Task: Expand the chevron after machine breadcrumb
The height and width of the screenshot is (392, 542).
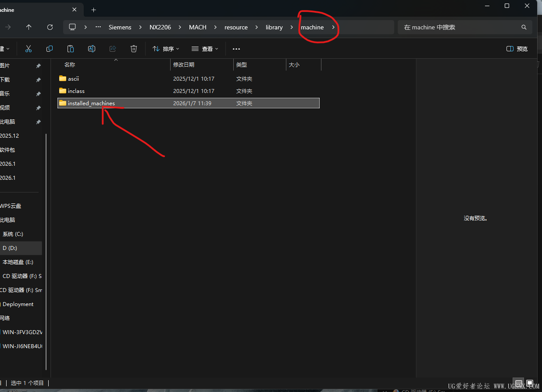Action: click(x=333, y=27)
